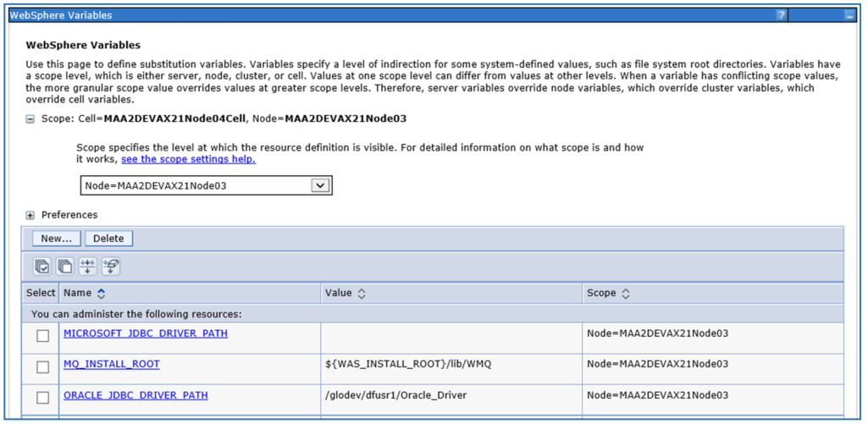Viewport: 868px width, 424px height.
Task: Click the Clear Filter Value icon
Action: pos(111,267)
